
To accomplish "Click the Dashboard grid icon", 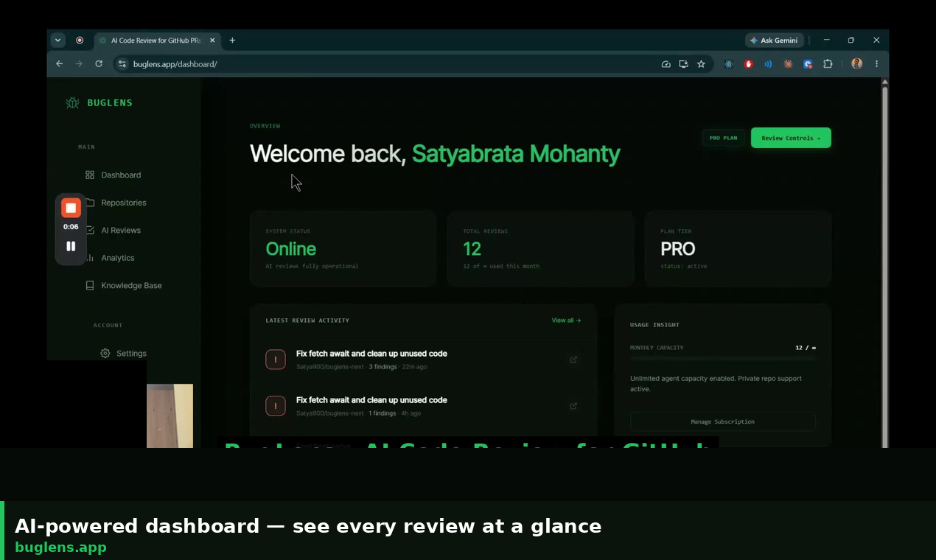I will pyautogui.click(x=90, y=175).
